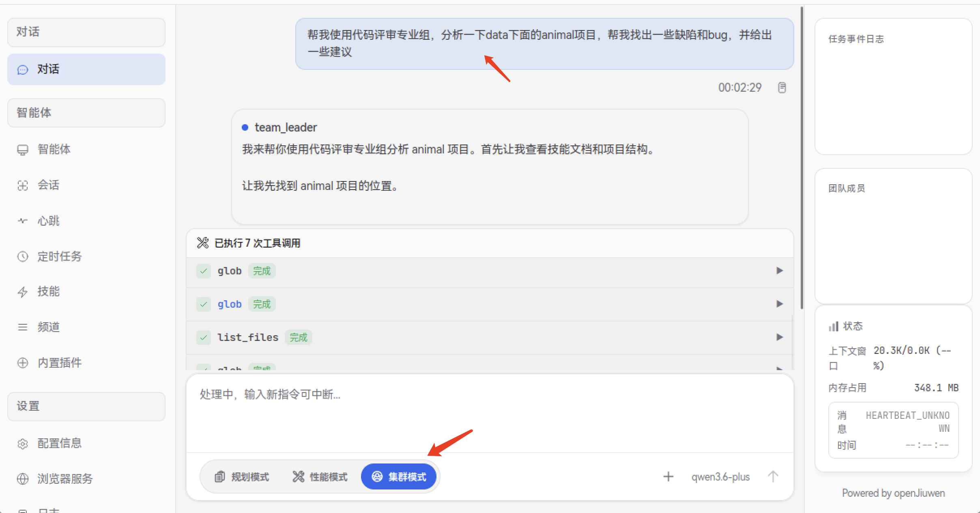The height and width of the screenshot is (513, 980).
Task: Click the HEARTBEAT_UNKNOWN message value
Action: click(x=908, y=422)
